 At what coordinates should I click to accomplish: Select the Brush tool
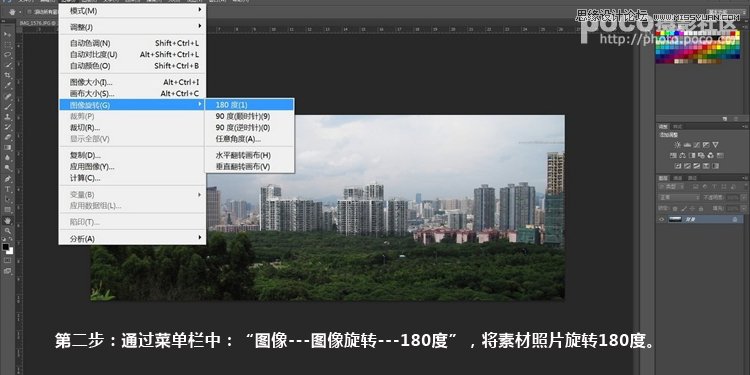[8, 106]
